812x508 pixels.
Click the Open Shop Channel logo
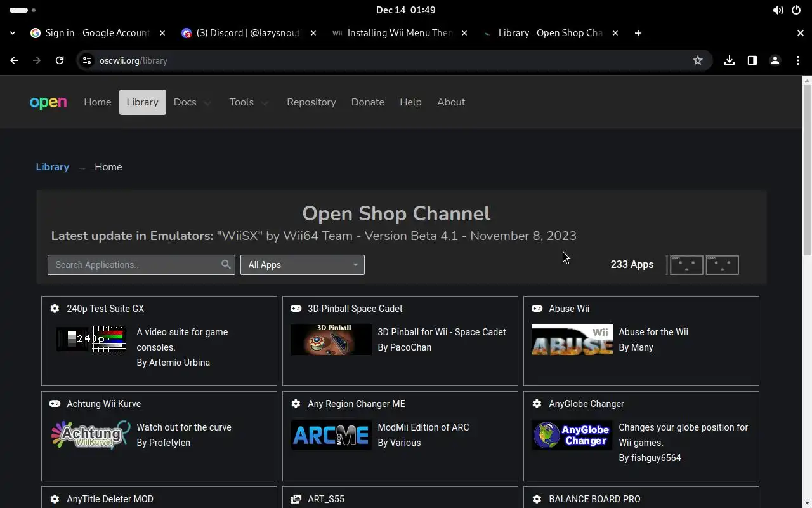(x=48, y=102)
